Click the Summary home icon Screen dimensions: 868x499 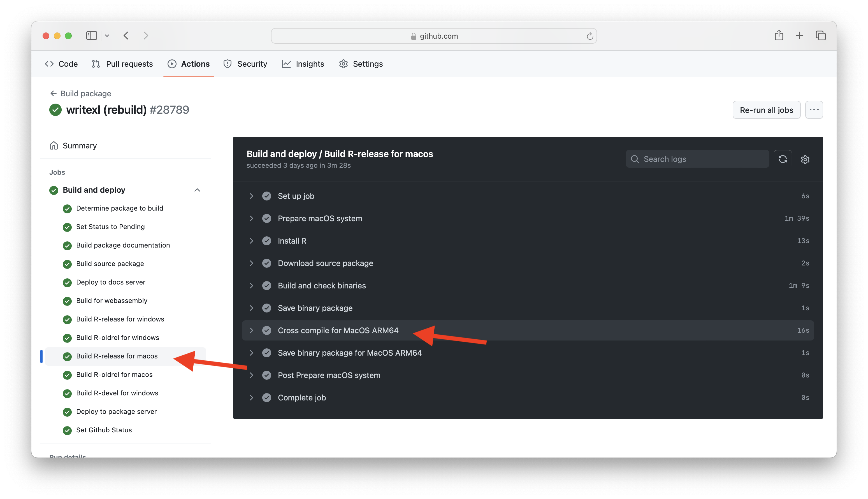pyautogui.click(x=54, y=145)
